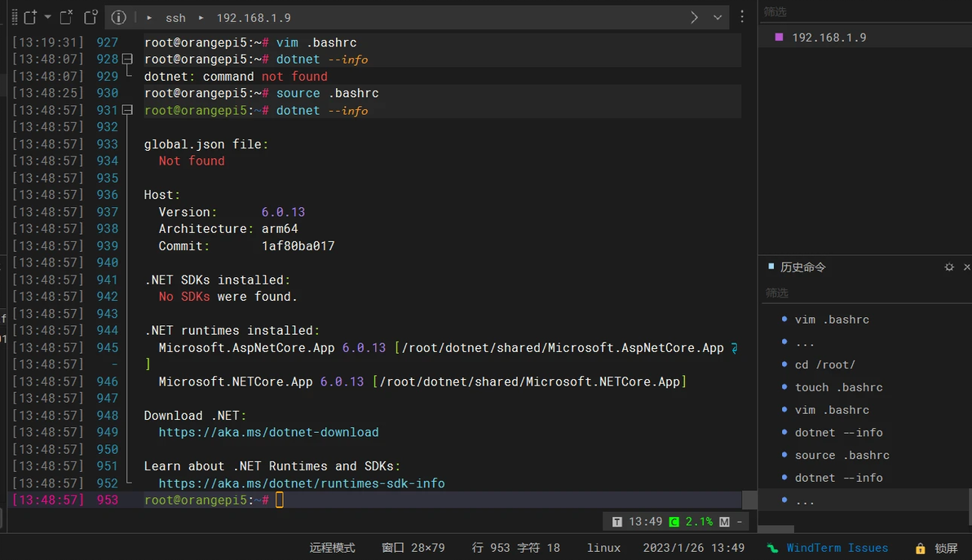Select 'source .bashrc' from history commands
The height and width of the screenshot is (560, 972).
(842, 455)
